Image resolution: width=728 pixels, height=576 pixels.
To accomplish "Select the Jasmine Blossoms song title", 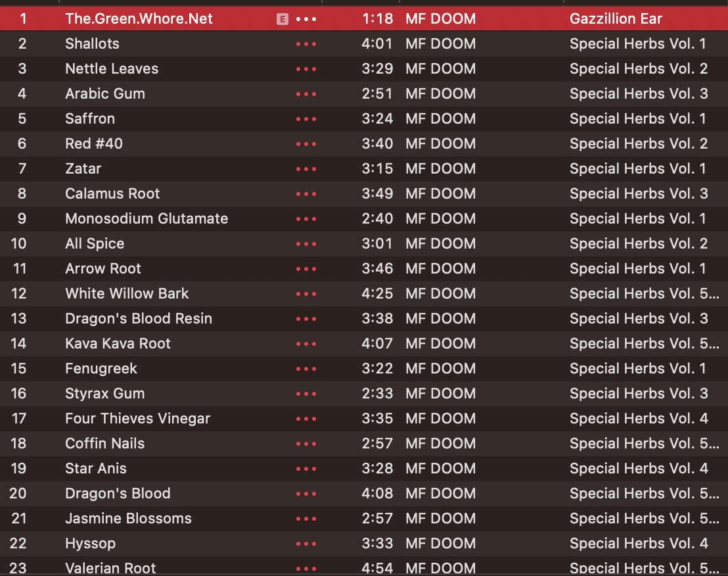I will coord(128,518).
